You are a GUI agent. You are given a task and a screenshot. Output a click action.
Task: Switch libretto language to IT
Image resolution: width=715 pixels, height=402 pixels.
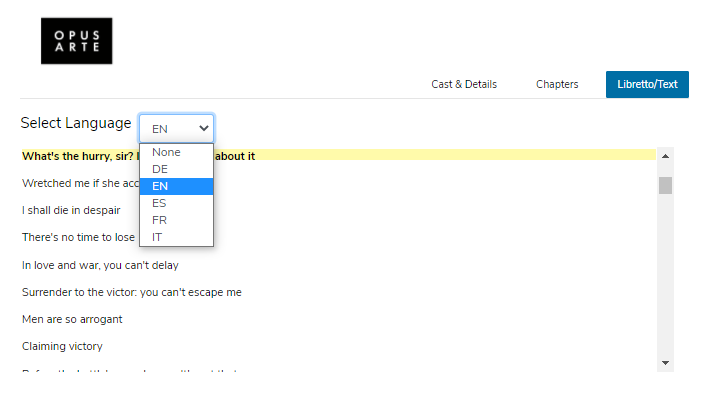pyautogui.click(x=158, y=237)
